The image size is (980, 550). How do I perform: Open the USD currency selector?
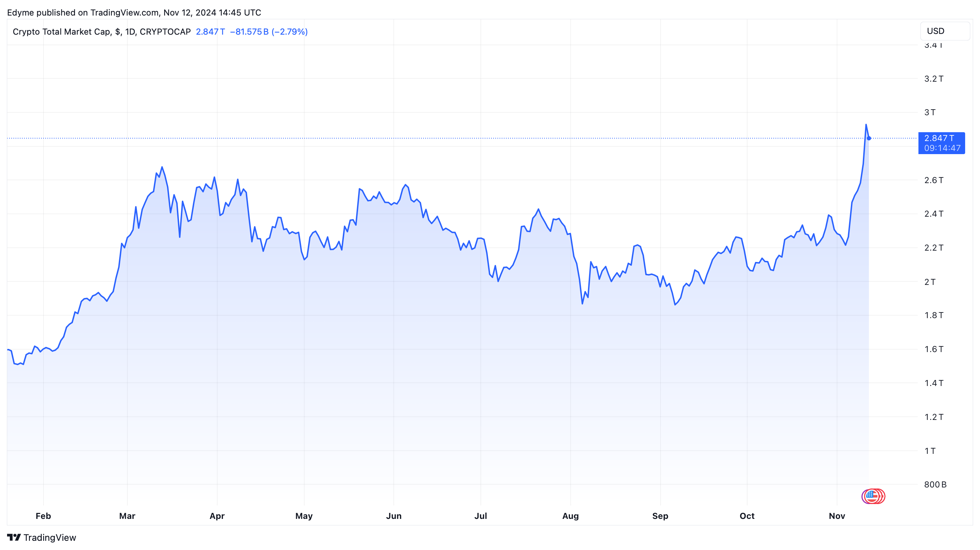[x=945, y=31]
